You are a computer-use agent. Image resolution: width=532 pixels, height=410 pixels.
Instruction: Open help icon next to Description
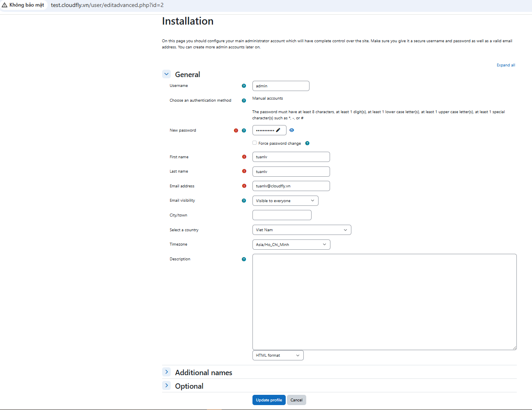[x=244, y=259]
